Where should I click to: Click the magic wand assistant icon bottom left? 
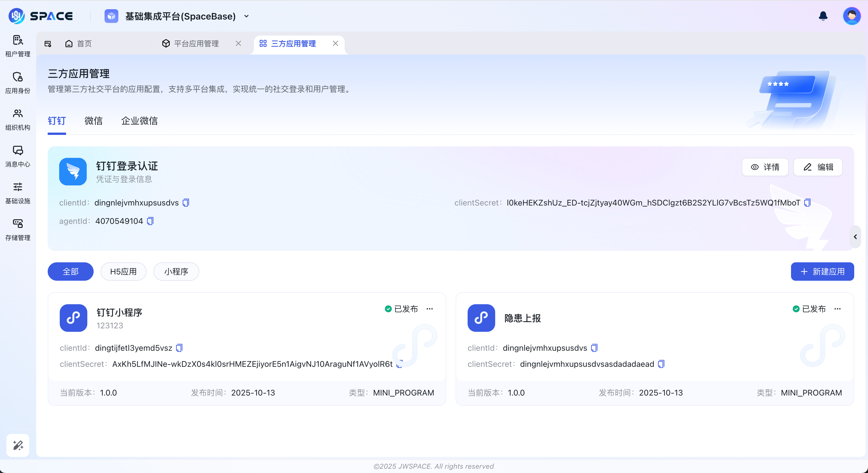18,445
